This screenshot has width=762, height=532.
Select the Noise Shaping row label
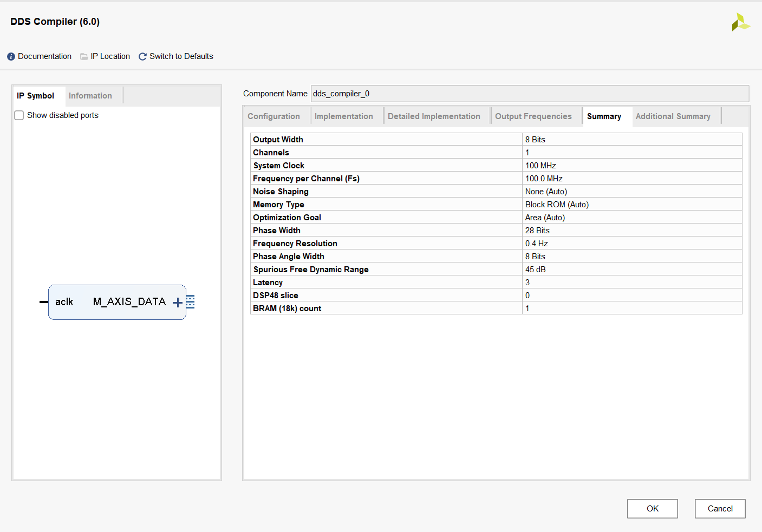(281, 192)
